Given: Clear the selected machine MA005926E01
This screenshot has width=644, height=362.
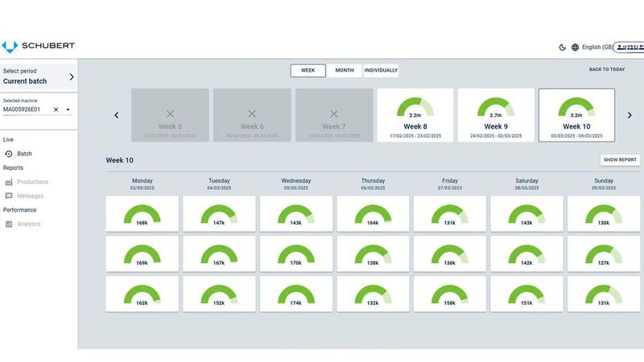Looking at the screenshot, I should [56, 109].
